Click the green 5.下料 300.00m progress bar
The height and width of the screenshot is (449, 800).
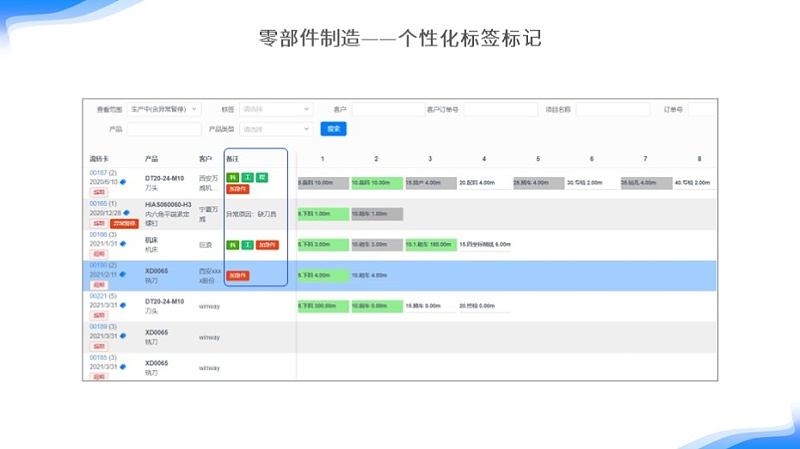click(x=322, y=305)
